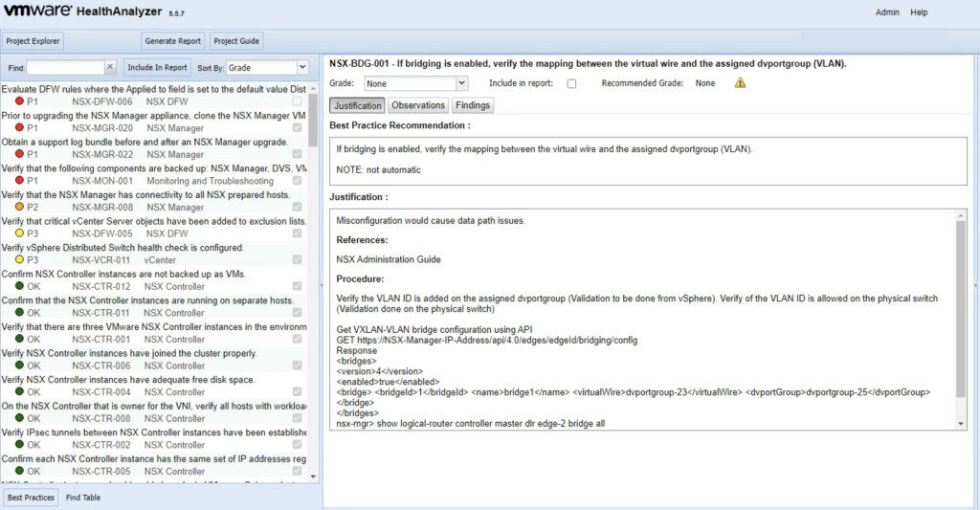Select 'Obtain a support log bundle' row
The image size is (980, 510).
point(154,148)
